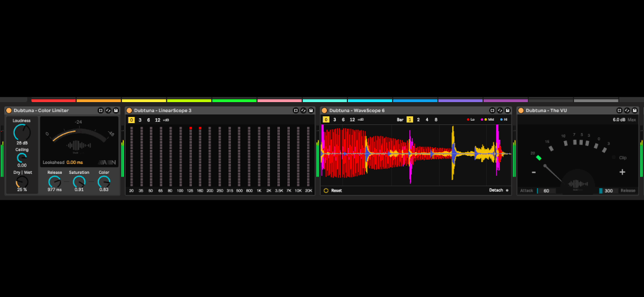644x297 pixels.
Task: Click The VU show/hide parameters icon
Action: [619, 110]
